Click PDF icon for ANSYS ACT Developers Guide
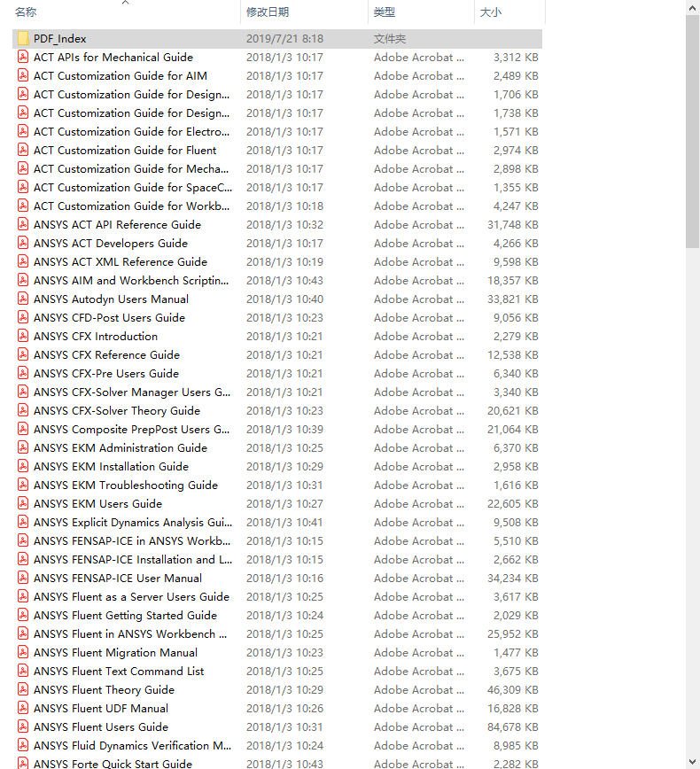This screenshot has width=700, height=769. 23,244
